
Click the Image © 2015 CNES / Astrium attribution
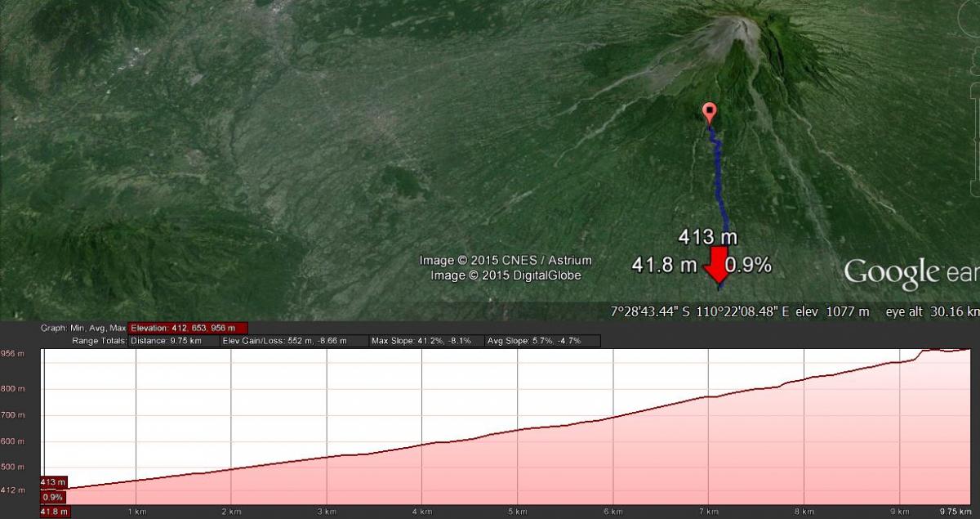[506, 260]
